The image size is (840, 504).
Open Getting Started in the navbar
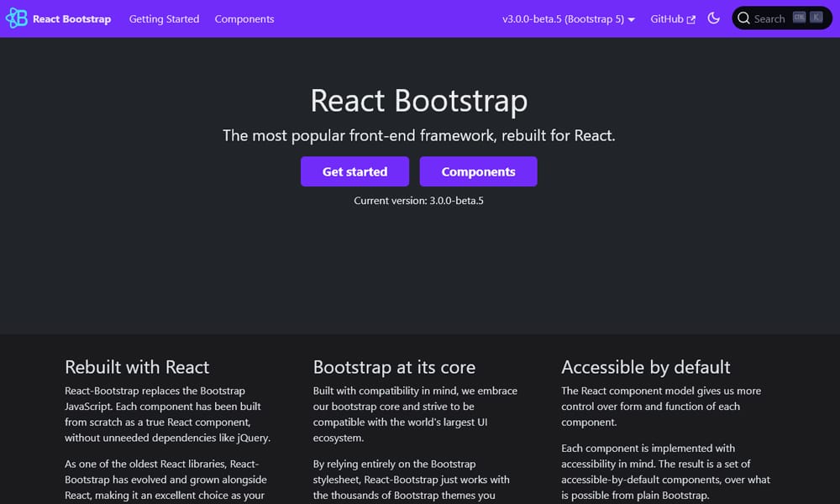coord(164,18)
